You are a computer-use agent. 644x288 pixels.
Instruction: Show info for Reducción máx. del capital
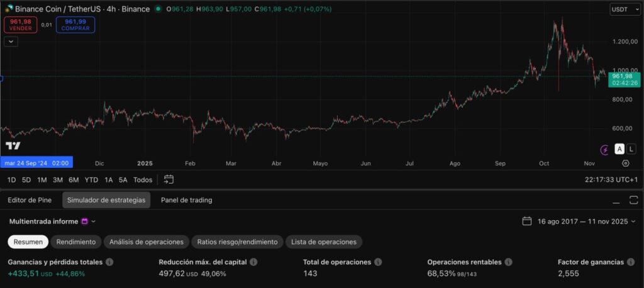pyautogui.click(x=254, y=262)
